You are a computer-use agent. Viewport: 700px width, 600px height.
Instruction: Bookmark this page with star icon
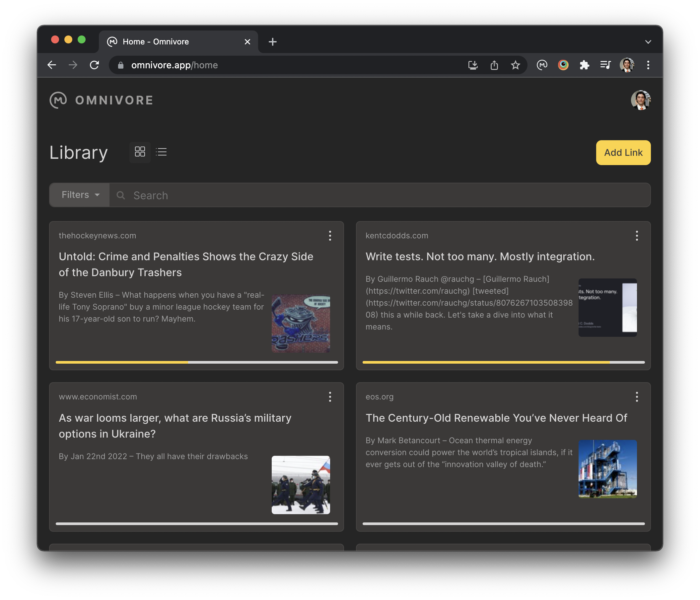tap(515, 65)
